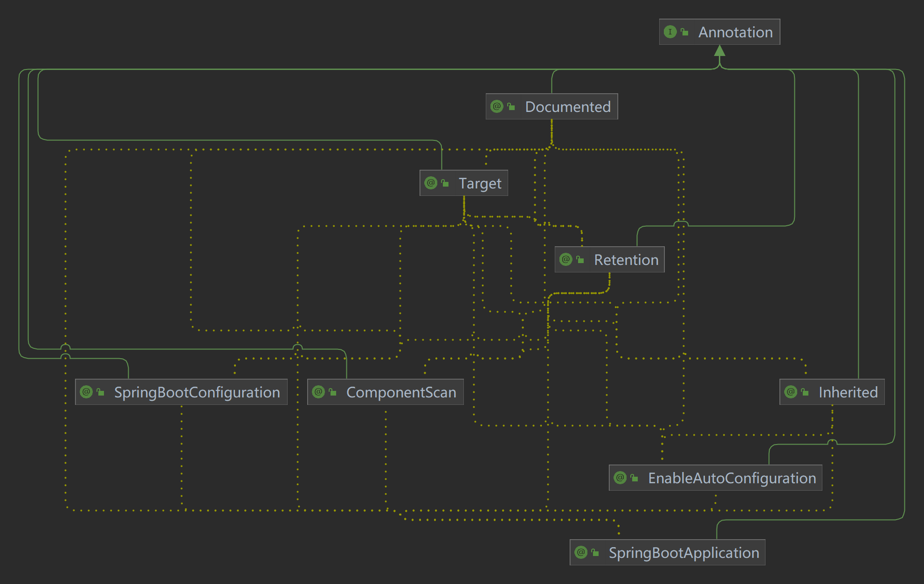924x584 pixels.
Task: Click the @ icon on ComponentScan node
Action: coord(318,392)
